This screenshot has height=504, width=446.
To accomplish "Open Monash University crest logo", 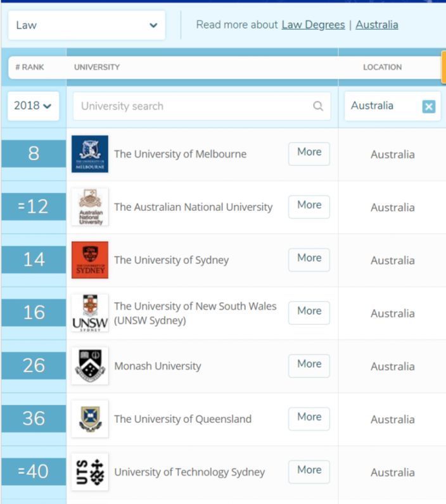I will tap(90, 366).
